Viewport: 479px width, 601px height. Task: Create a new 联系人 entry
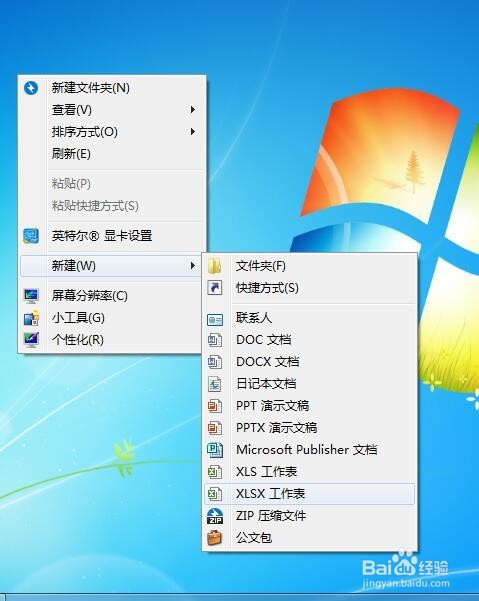click(310, 318)
